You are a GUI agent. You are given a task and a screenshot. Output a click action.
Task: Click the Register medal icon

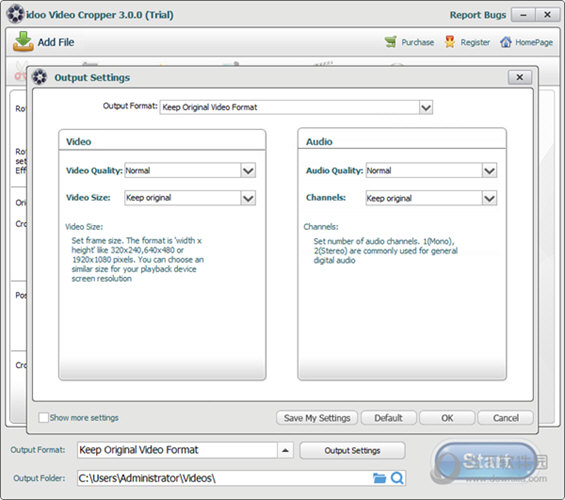pos(450,42)
